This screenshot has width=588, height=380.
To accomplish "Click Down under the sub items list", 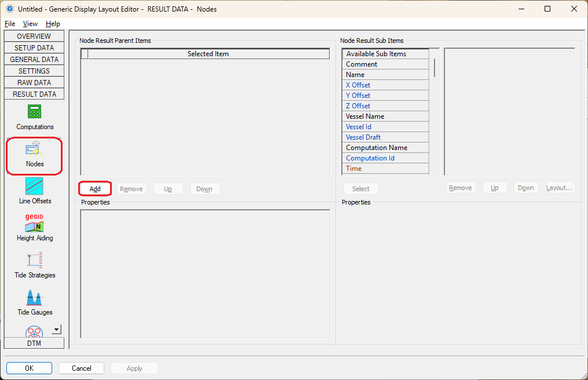I will pos(526,188).
